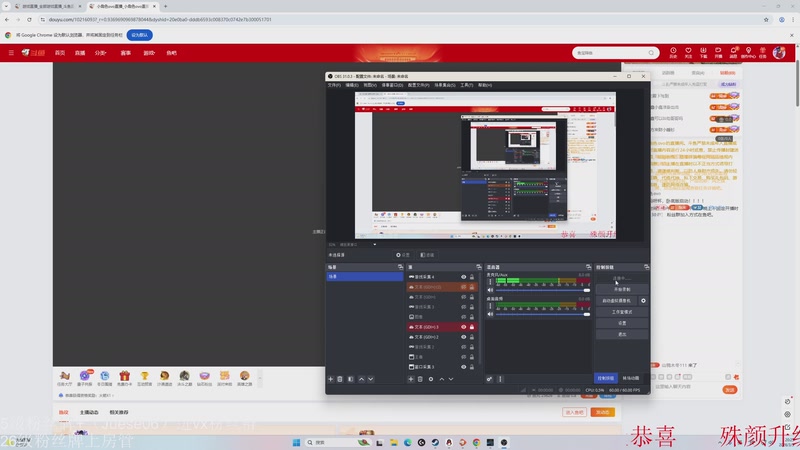Image resolution: width=800 pixels, height=450 pixels.
Task: Open the OBS 文件(F) menu
Action: point(334,85)
